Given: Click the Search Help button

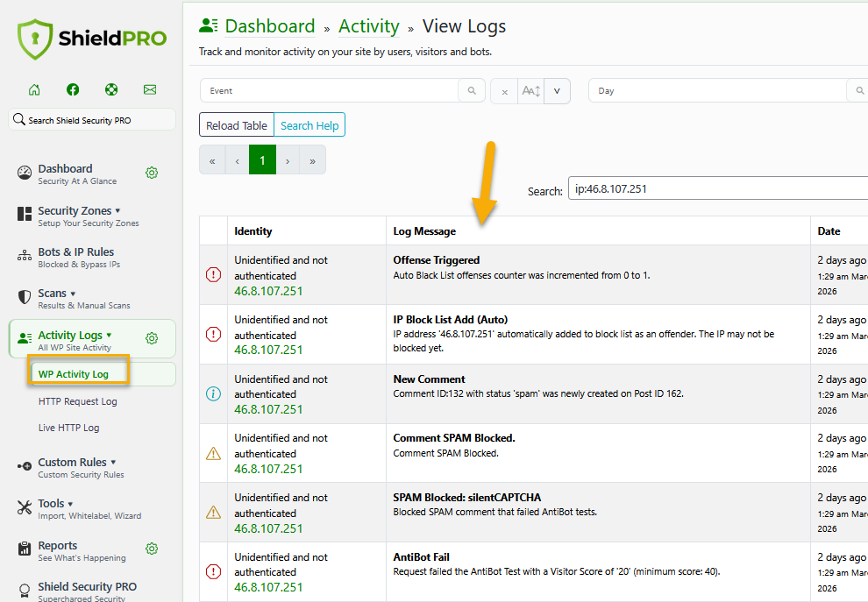Looking at the screenshot, I should click(309, 125).
